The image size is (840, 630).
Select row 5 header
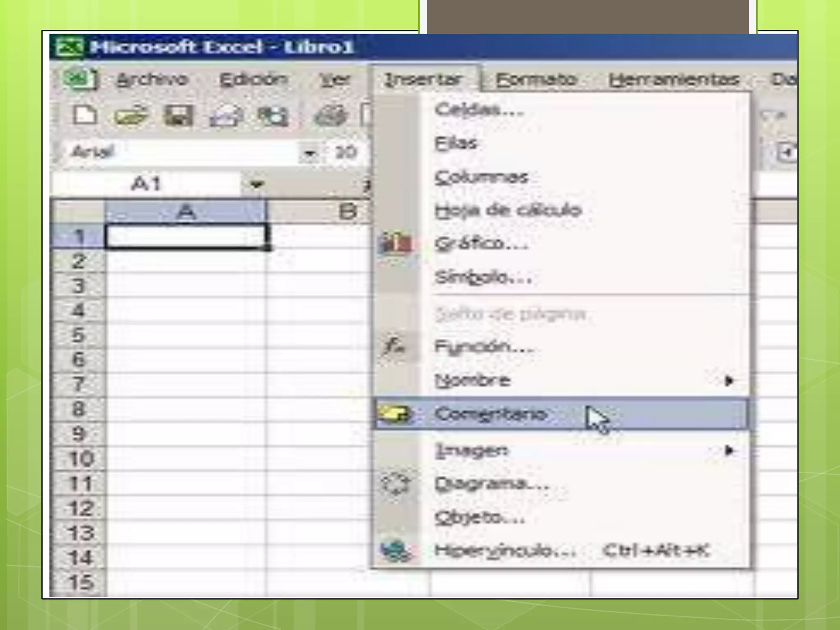[78, 335]
